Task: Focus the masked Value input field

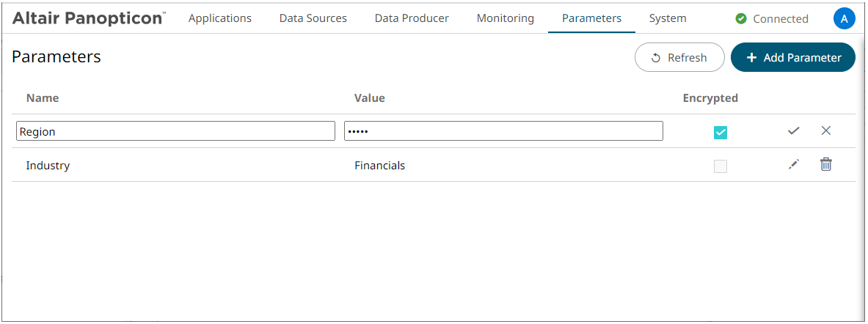Action: [503, 131]
